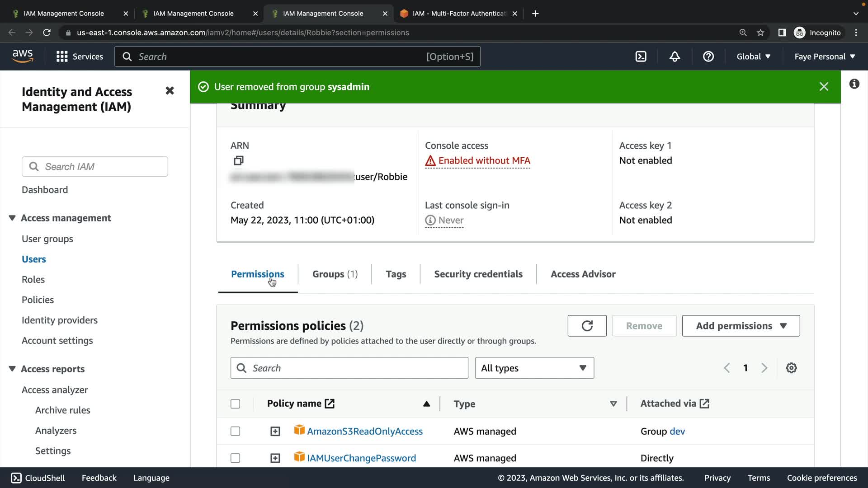Switch to the Security credentials tab
Viewport: 868px width, 488px height.
coord(478,274)
